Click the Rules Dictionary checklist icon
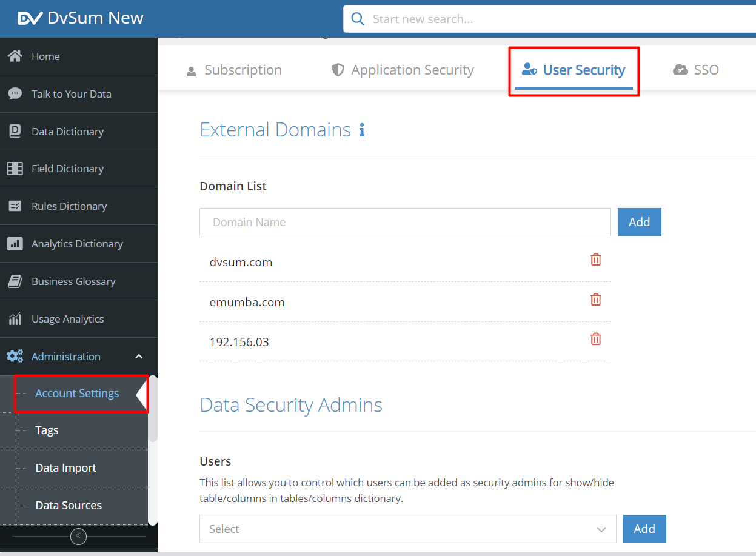The height and width of the screenshot is (556, 756). click(15, 206)
